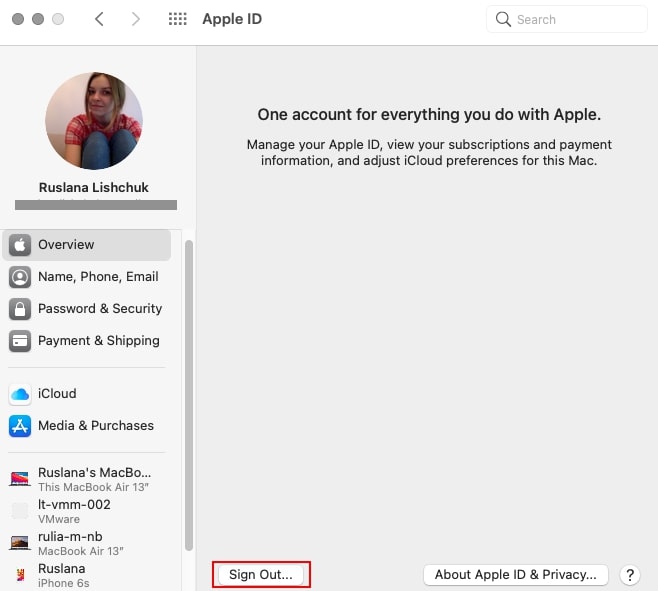Click the Password & Security lock icon

click(20, 309)
